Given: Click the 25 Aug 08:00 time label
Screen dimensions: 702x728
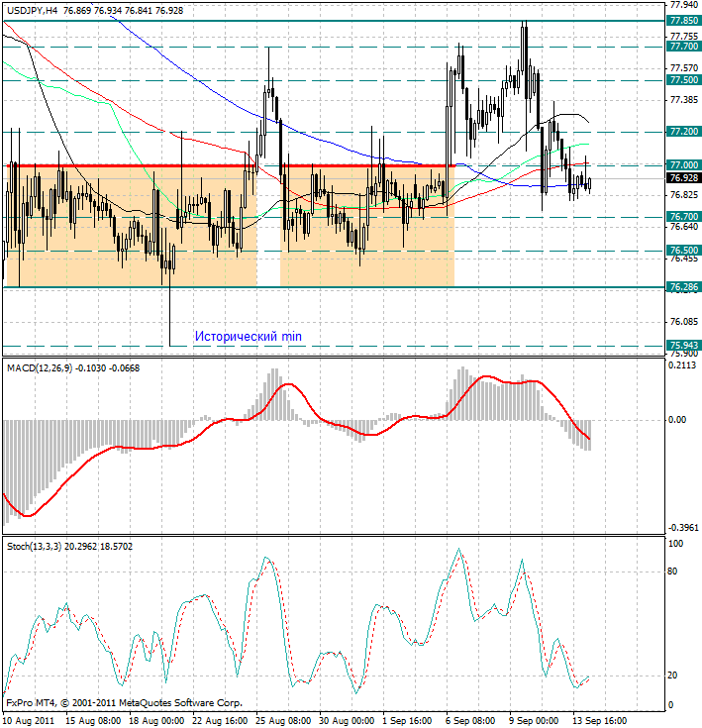Looking at the screenshot, I should 283,721.
